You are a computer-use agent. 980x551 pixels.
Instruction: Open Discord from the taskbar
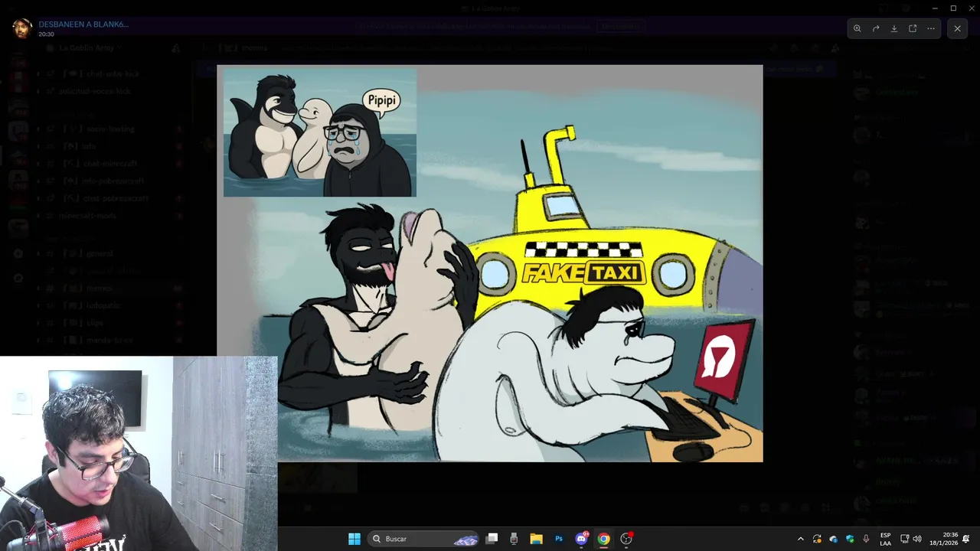582,539
